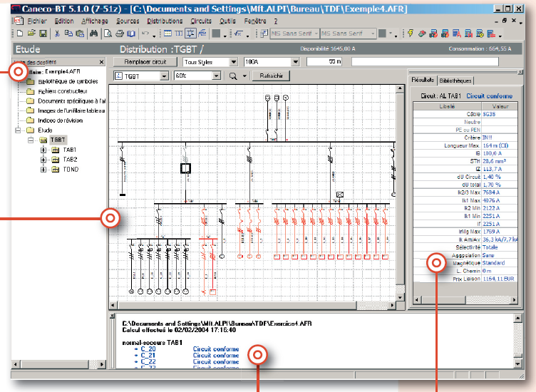Viewport: 536px width, 392px height.
Task: Open the Distributions menu
Action: (165, 21)
